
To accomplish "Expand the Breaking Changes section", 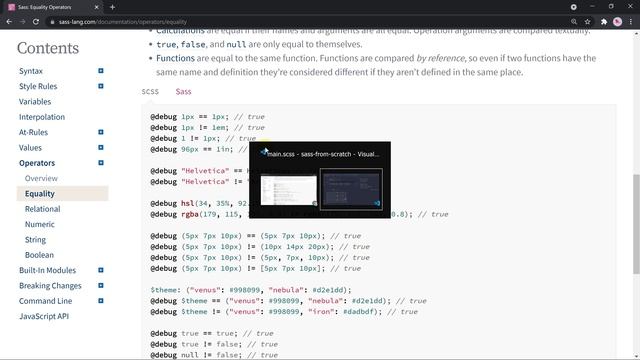I will pos(101,285).
